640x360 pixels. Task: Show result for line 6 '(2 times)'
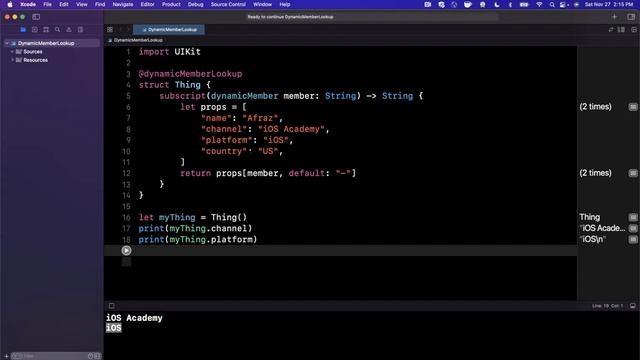pos(633,107)
